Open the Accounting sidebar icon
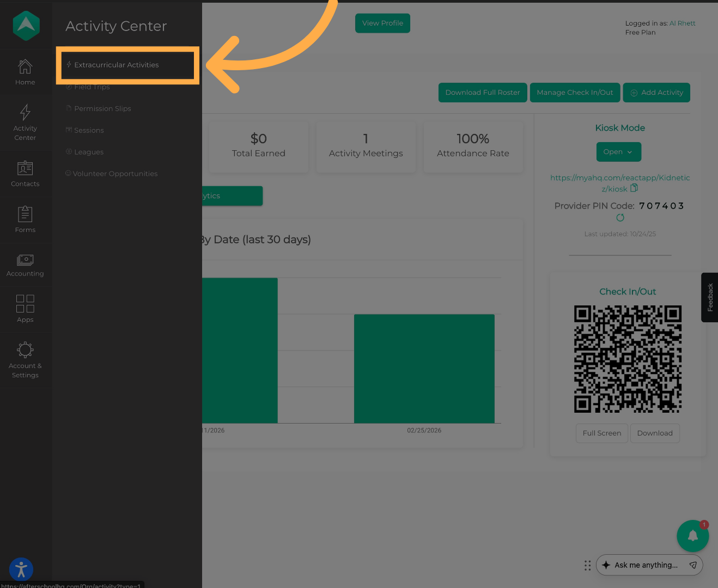 pos(25,260)
